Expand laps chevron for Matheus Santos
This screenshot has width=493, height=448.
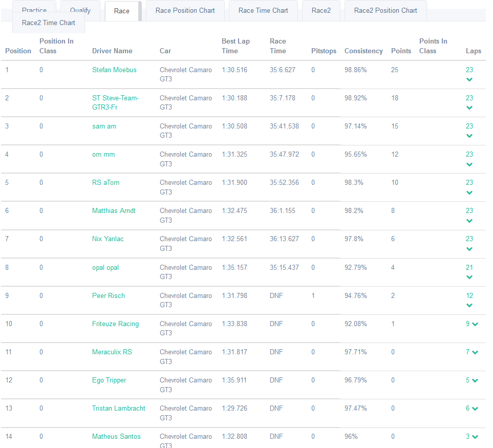pyautogui.click(x=475, y=437)
